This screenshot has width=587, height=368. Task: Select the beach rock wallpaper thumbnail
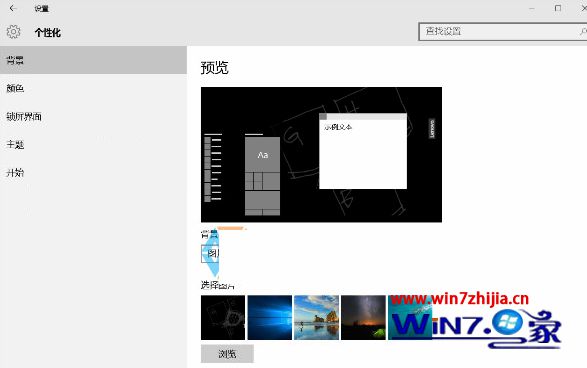click(x=316, y=317)
